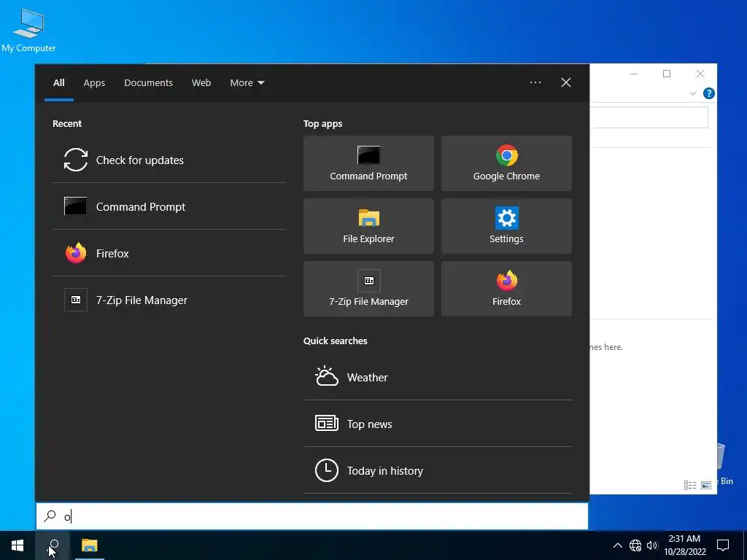Open File Explorer from the taskbar
747x560 pixels.
(x=89, y=545)
